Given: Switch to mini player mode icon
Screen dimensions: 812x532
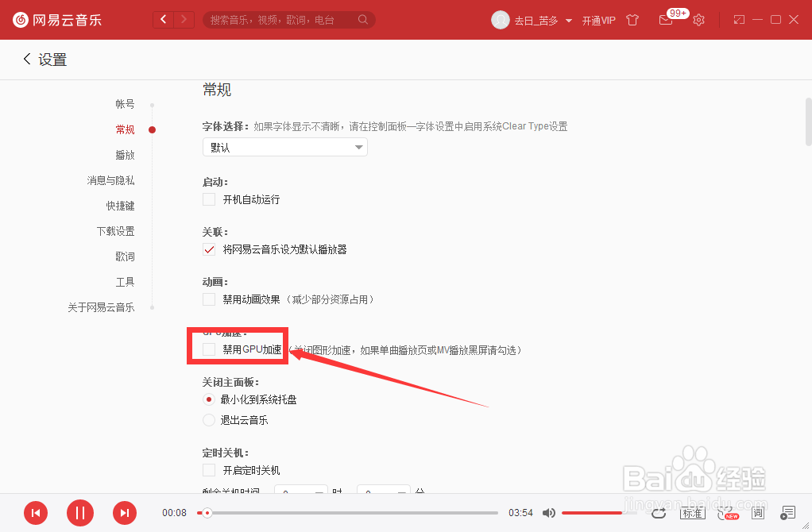Looking at the screenshot, I should coord(739,20).
